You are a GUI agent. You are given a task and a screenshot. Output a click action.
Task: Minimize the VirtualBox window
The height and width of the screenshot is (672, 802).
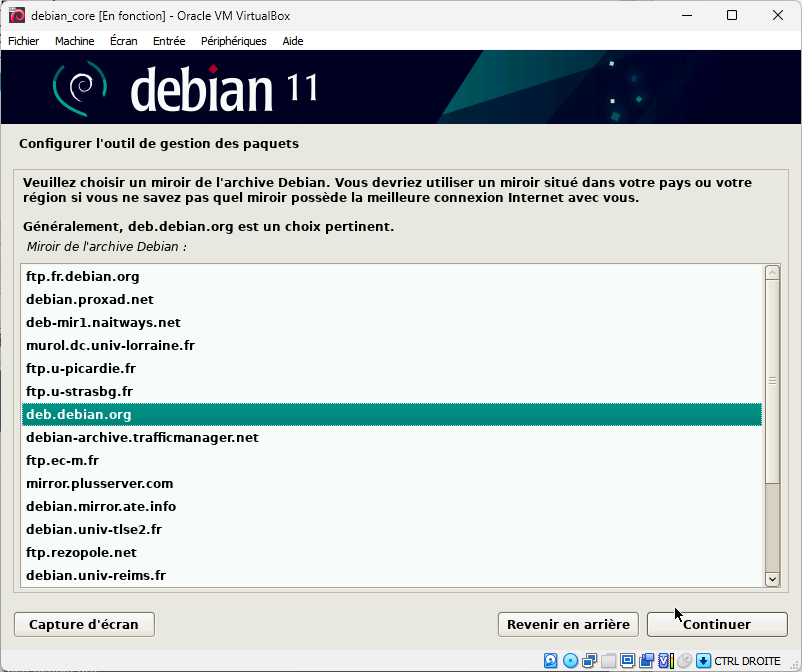point(687,15)
